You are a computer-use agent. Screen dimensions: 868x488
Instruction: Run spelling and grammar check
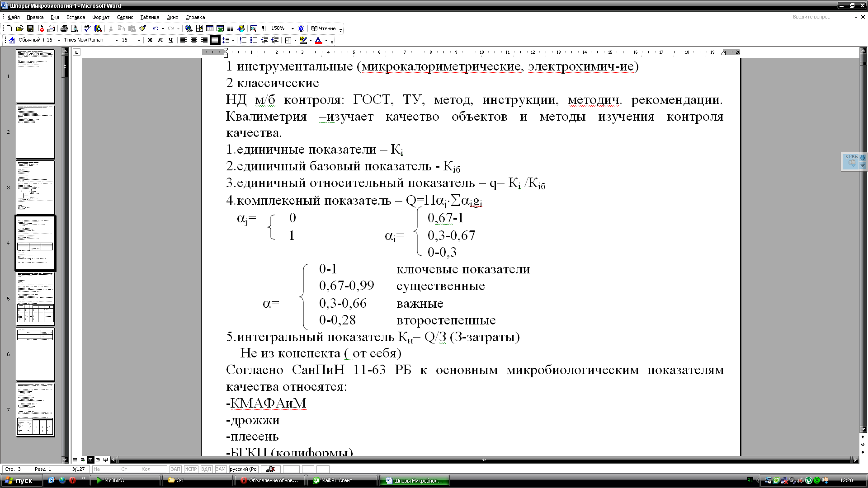tap(87, 28)
